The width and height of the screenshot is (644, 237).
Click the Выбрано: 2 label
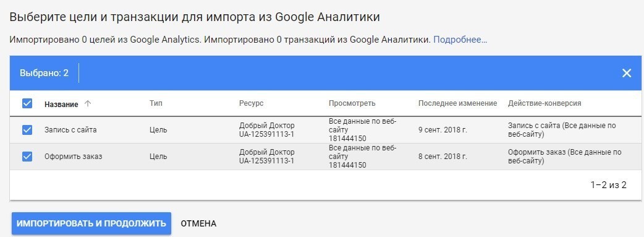(44, 73)
